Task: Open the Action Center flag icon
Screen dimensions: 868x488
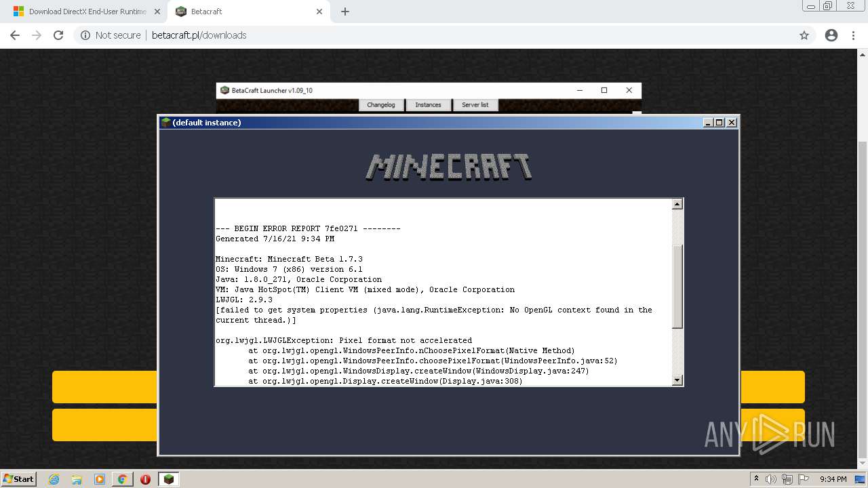Action: [x=804, y=479]
